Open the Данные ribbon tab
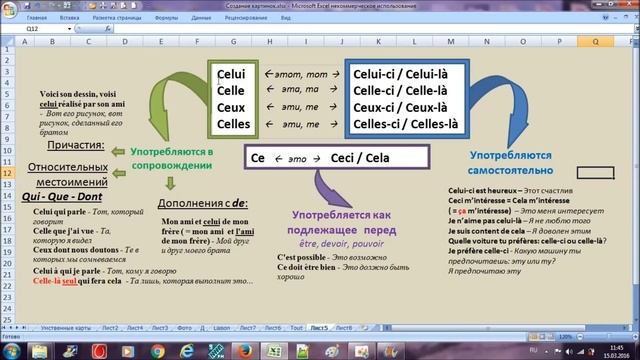 tap(201, 18)
